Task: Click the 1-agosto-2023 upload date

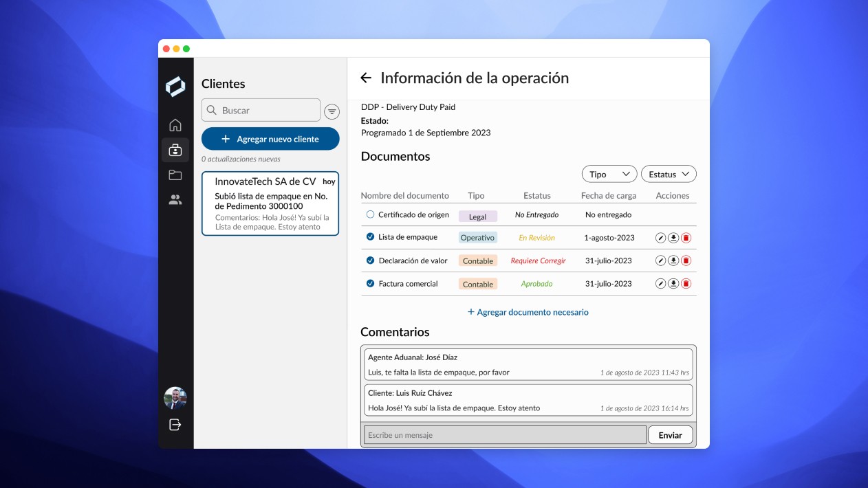Action: (x=609, y=238)
